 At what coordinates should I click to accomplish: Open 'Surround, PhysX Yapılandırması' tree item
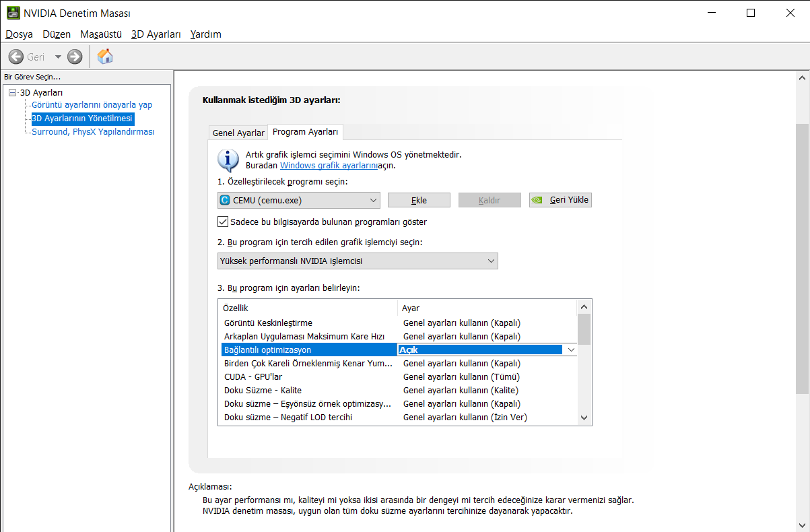[93, 131]
